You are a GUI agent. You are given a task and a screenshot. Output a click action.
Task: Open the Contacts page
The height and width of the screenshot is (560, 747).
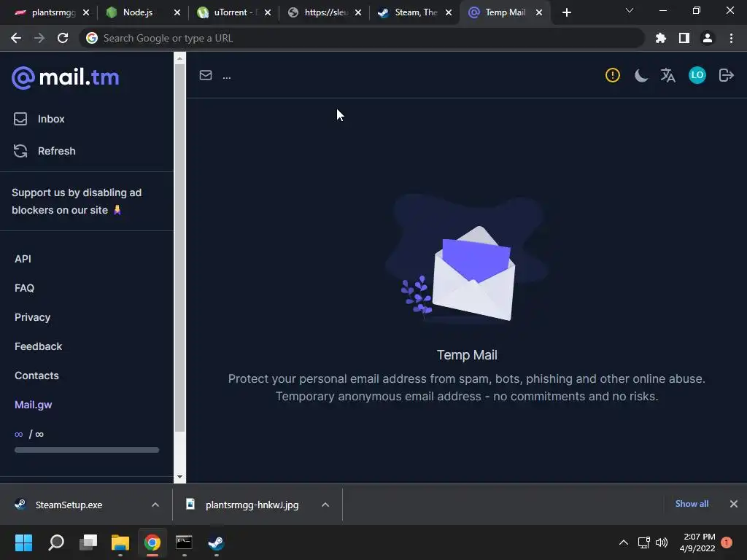36,376
